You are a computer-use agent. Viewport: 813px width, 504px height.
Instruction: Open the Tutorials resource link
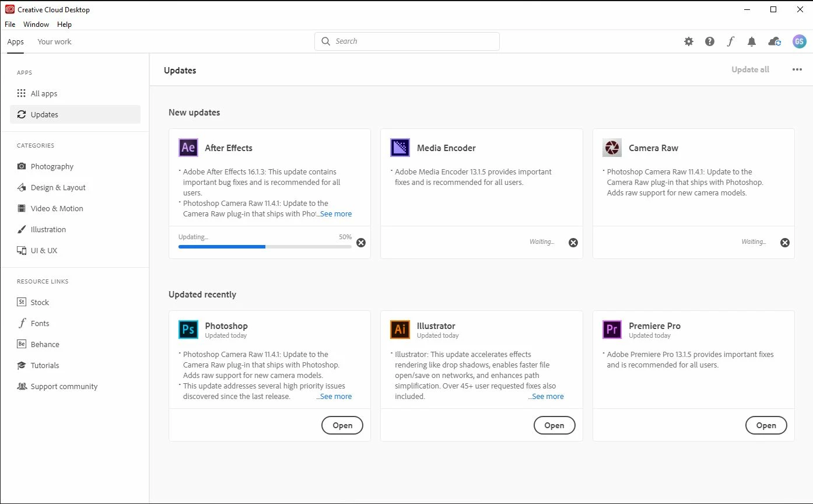tap(75, 365)
